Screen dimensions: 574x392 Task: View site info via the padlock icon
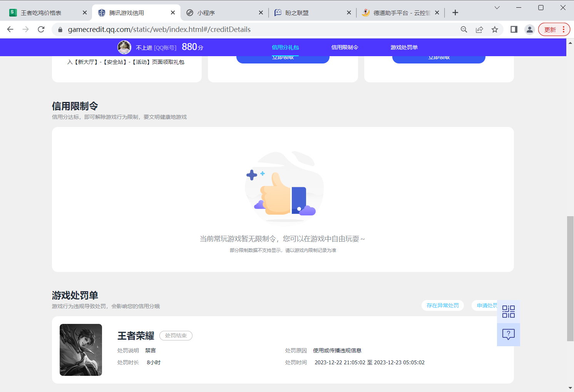point(60,30)
